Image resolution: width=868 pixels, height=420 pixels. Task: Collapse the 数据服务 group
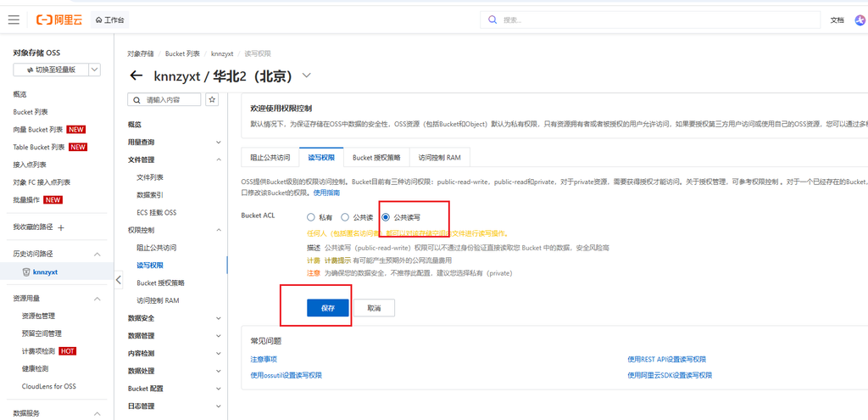point(97,413)
